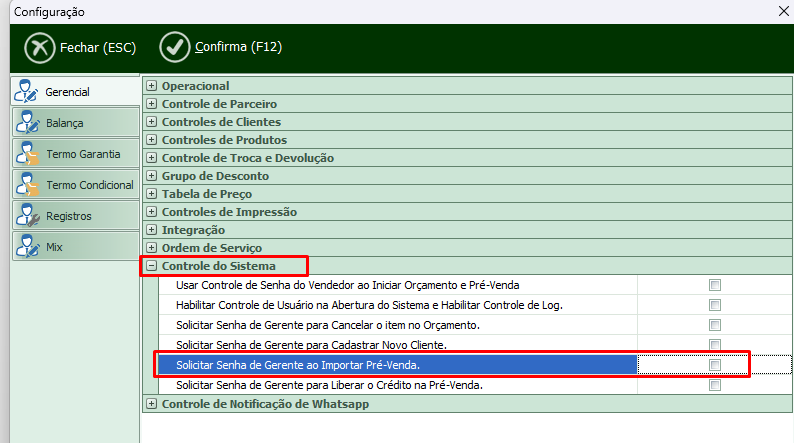794x443 pixels.
Task: Click the Registros wrench-user icon
Action: tap(27, 216)
